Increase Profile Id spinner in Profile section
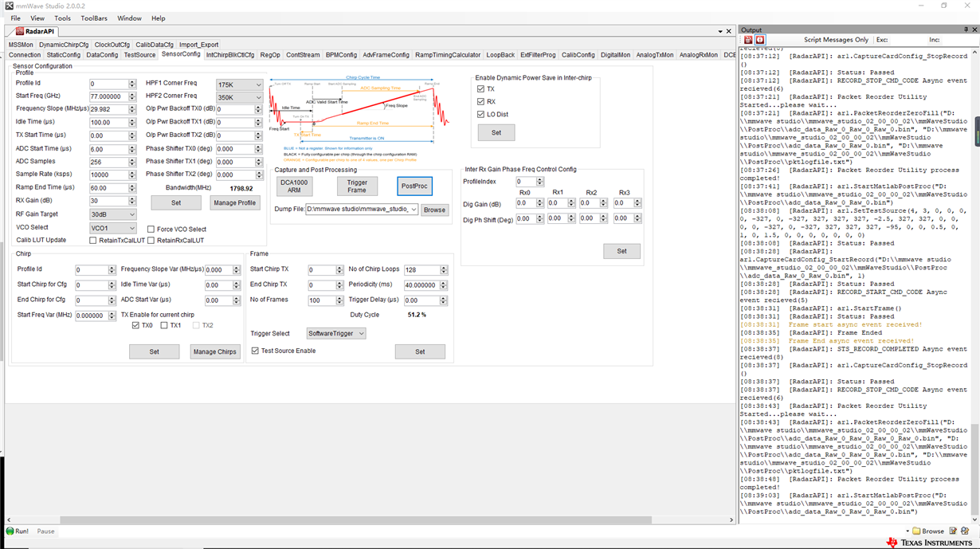The image size is (980, 549). pyautogui.click(x=132, y=81)
